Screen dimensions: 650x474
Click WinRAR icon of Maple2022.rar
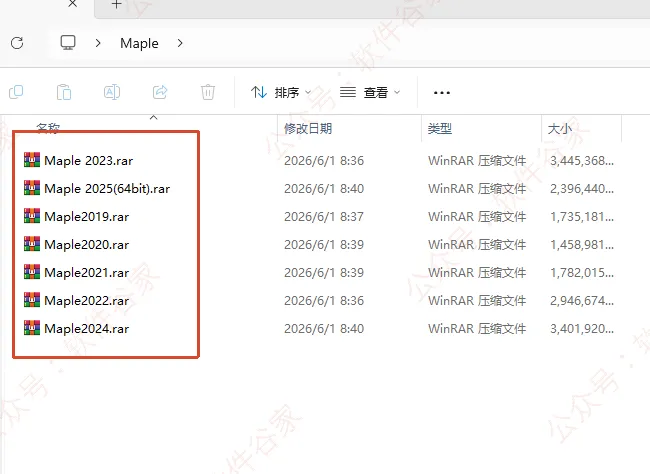pyautogui.click(x=32, y=300)
